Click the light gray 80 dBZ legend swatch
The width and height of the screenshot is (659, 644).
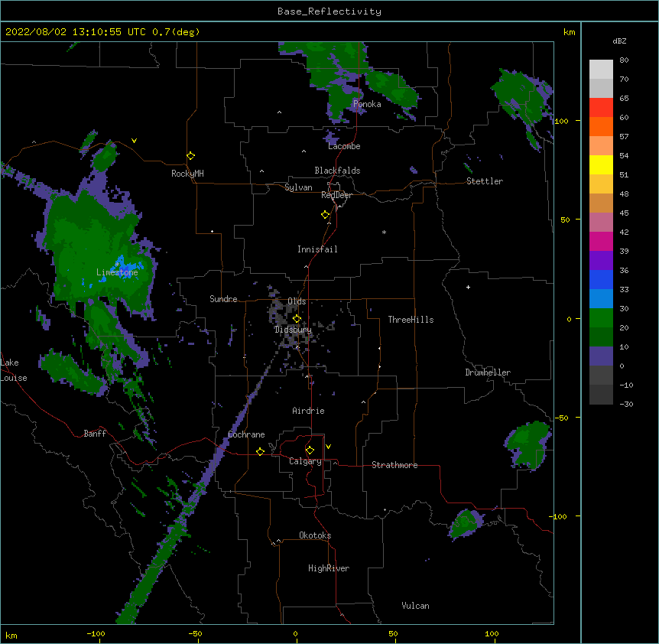coord(601,70)
